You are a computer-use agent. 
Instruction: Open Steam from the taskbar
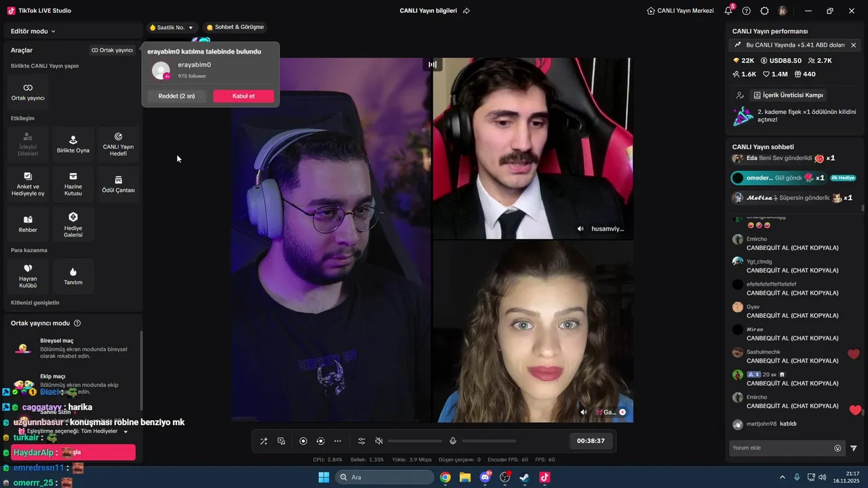pos(524,477)
